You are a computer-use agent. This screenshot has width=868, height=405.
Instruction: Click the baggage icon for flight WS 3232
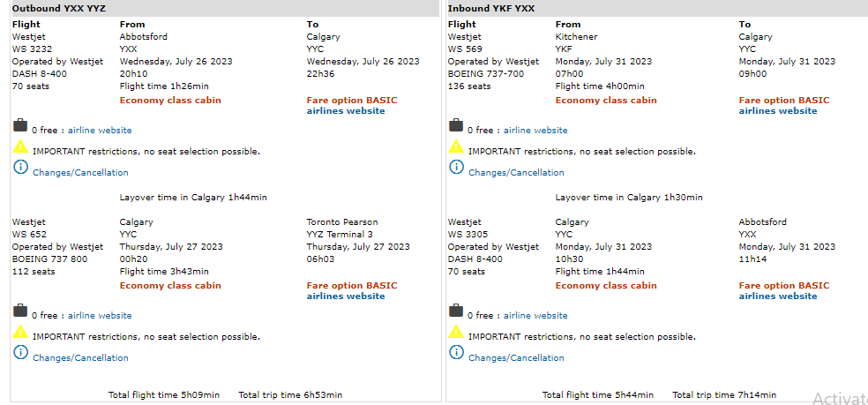(x=20, y=126)
